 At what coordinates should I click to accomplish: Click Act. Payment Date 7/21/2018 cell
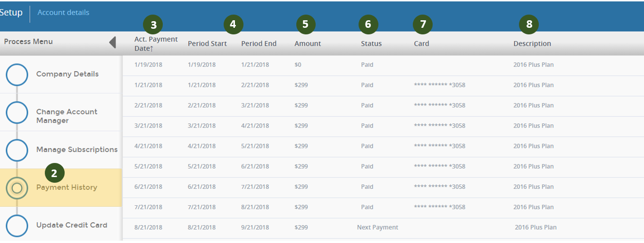[148, 207]
